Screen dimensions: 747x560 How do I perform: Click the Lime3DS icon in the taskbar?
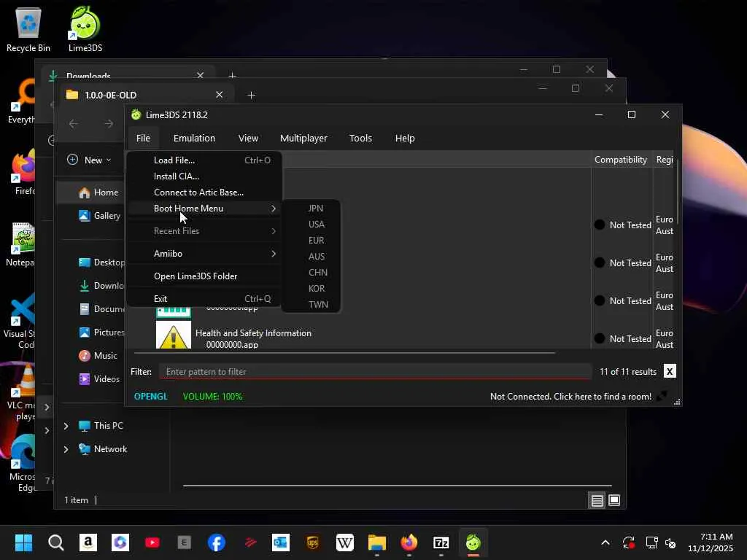tap(473, 542)
